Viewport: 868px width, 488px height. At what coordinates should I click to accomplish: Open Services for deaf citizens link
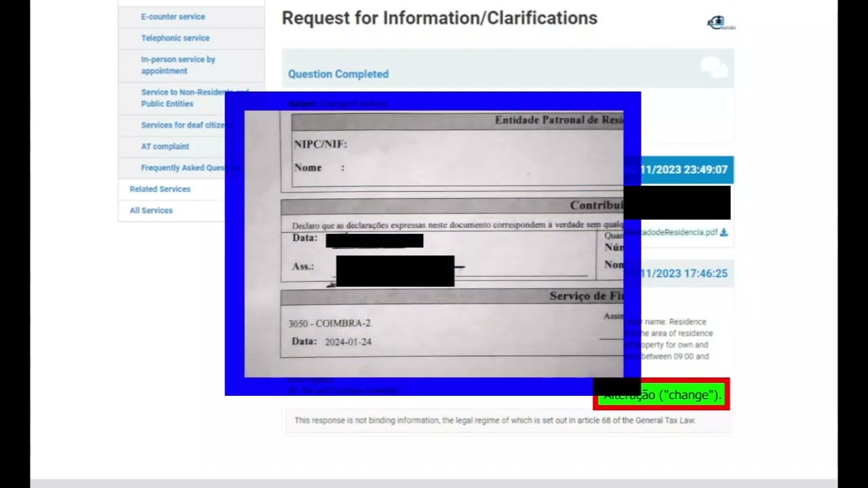tap(183, 125)
